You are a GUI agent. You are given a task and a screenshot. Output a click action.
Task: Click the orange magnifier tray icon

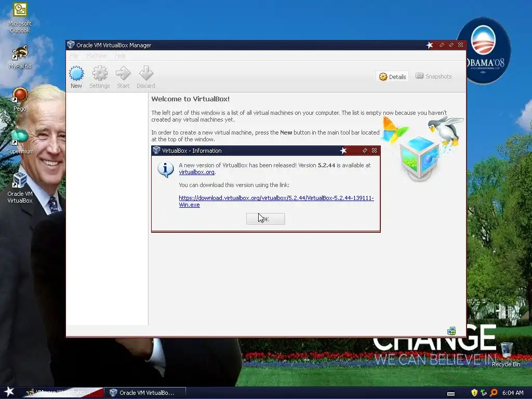(x=494, y=393)
